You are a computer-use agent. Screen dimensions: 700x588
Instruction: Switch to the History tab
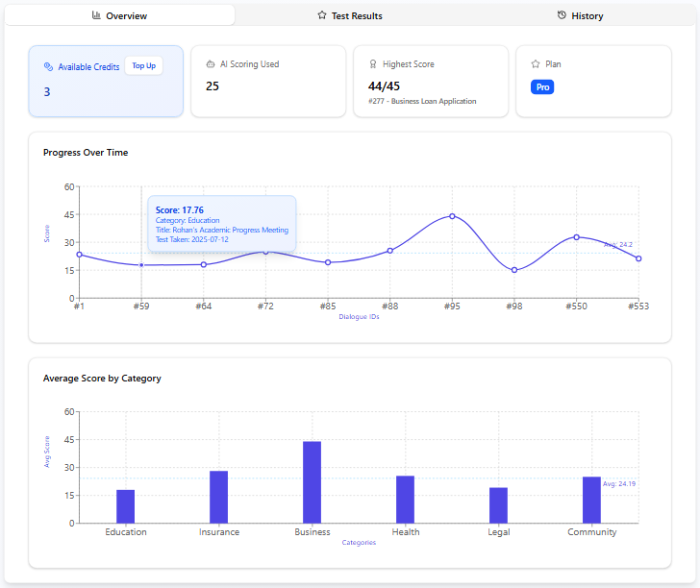tap(581, 15)
